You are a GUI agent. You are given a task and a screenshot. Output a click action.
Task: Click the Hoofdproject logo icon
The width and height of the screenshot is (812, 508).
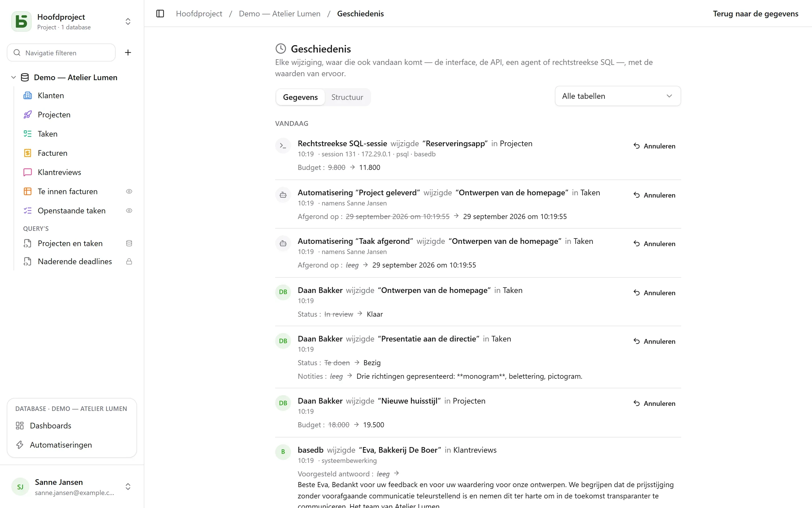pos(21,21)
